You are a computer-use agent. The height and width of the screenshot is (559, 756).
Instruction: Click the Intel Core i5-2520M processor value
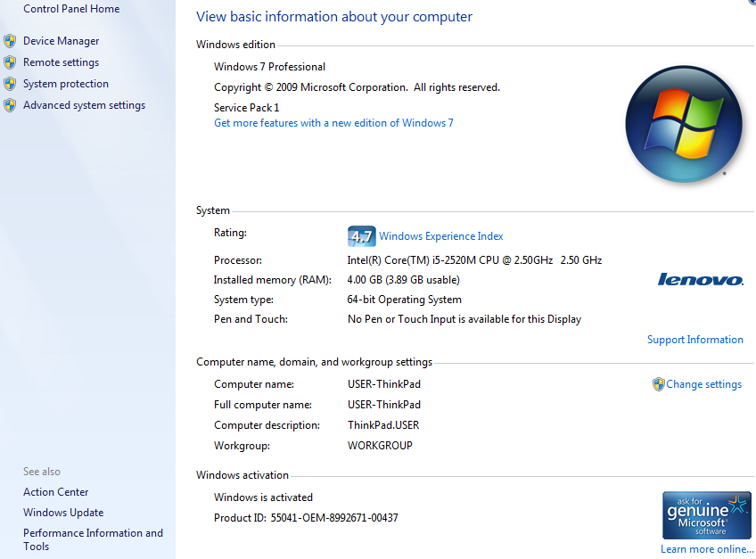tap(474, 260)
